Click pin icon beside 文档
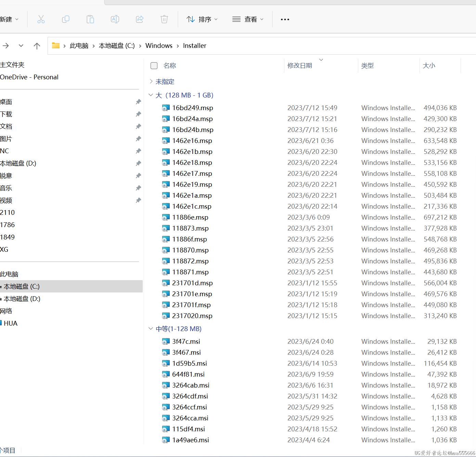 [138, 126]
